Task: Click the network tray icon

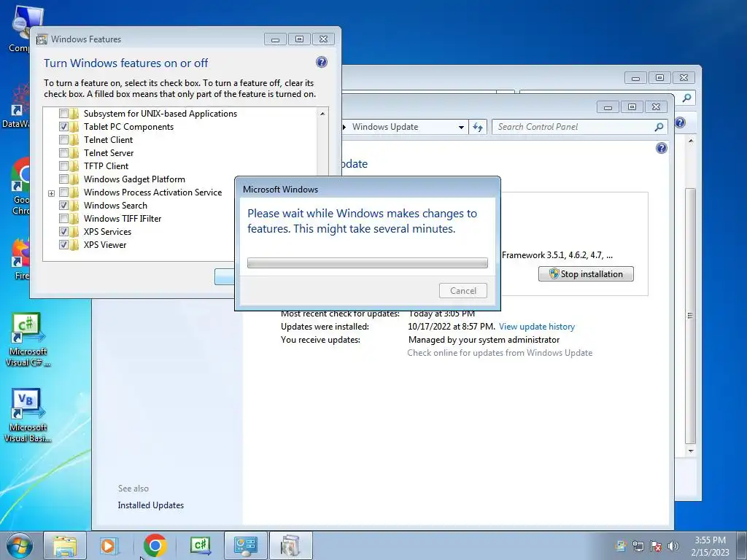Action: point(638,545)
